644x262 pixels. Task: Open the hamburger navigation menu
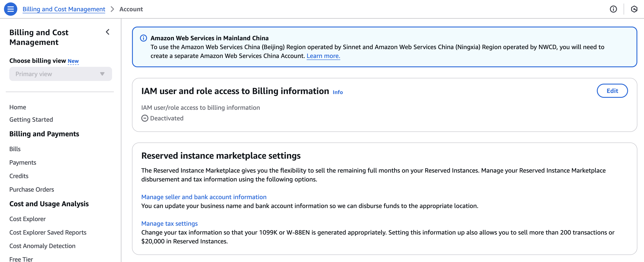pos(10,9)
